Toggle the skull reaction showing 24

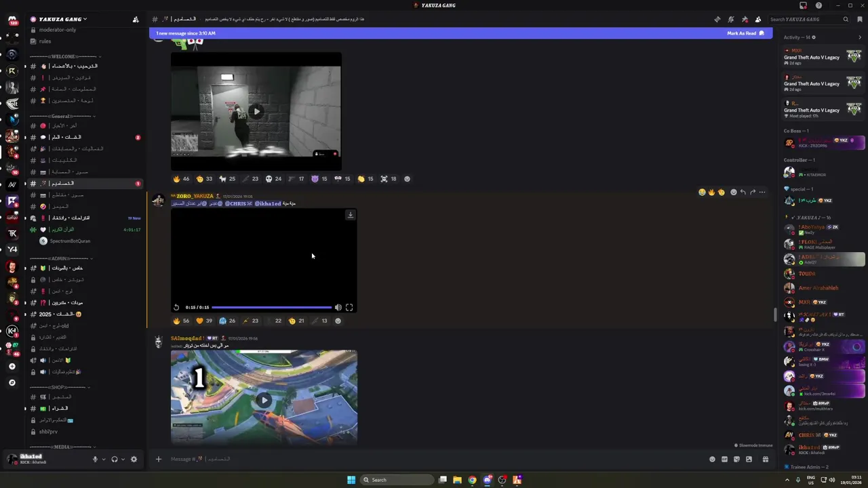coord(273,179)
